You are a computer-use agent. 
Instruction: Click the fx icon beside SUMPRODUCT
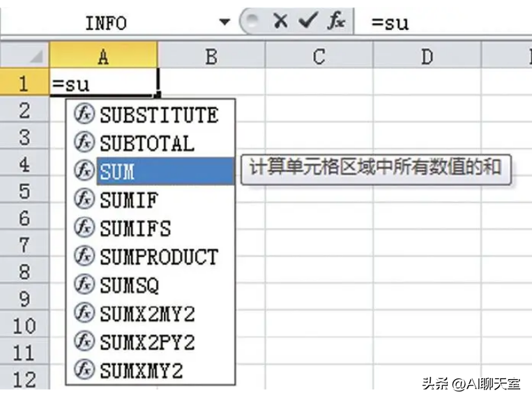84,256
